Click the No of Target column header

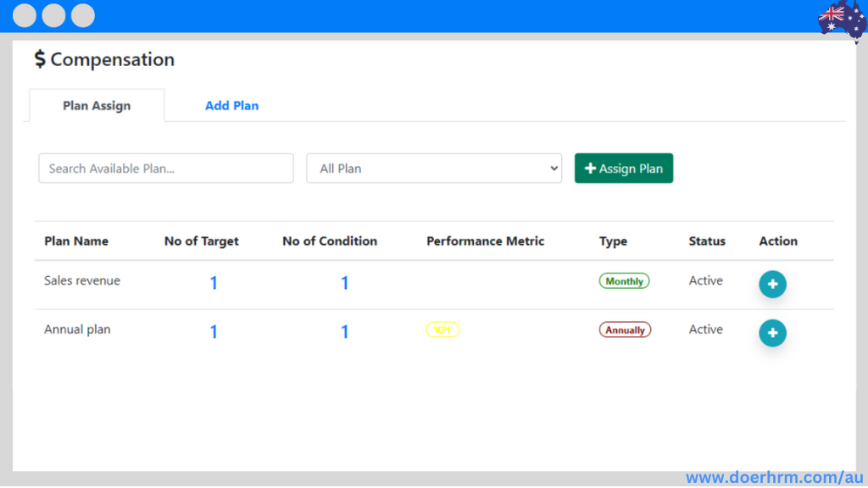tap(202, 241)
